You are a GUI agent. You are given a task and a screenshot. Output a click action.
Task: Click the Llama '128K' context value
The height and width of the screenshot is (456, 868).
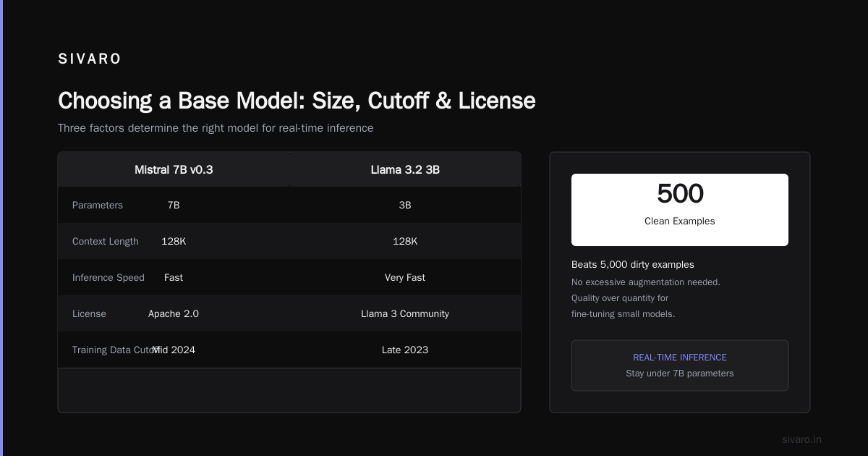click(405, 241)
